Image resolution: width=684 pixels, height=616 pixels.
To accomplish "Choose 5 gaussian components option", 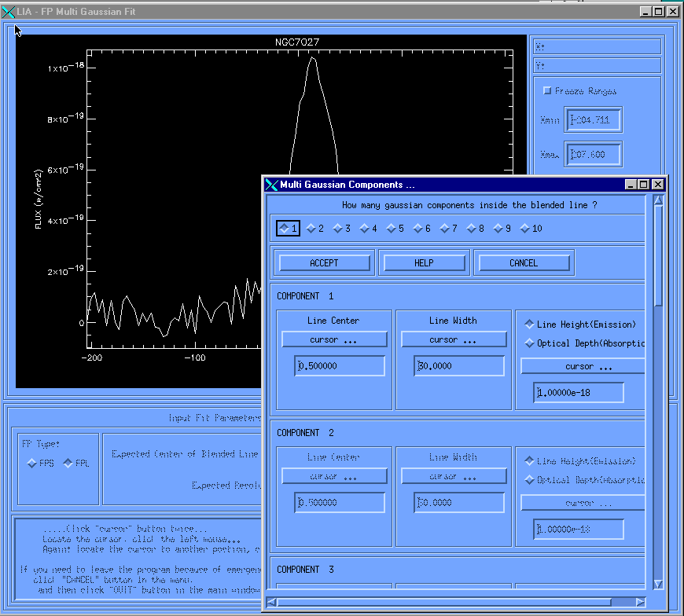I will pyautogui.click(x=391, y=229).
